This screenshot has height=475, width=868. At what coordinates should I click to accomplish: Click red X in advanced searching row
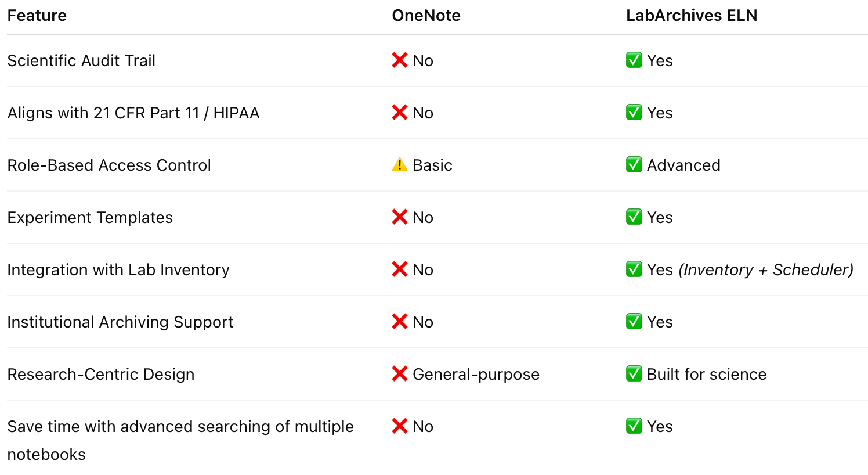400,426
